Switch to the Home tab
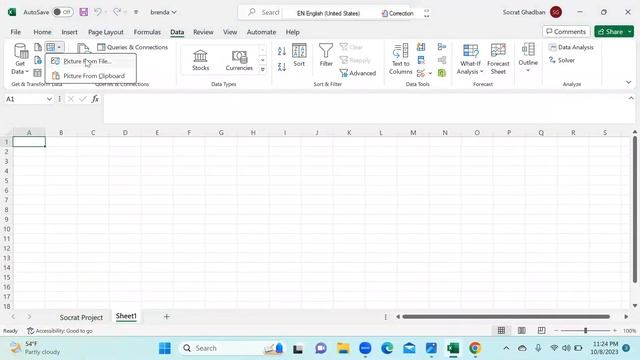Image resolution: width=640 pixels, height=360 pixels. (42, 32)
